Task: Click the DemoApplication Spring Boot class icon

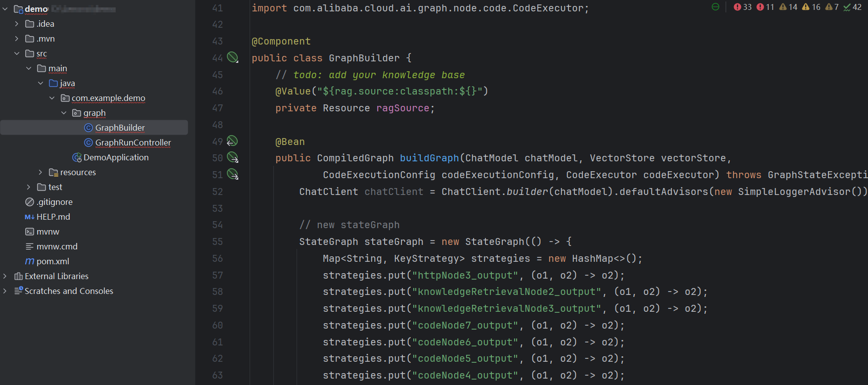Action: [77, 157]
